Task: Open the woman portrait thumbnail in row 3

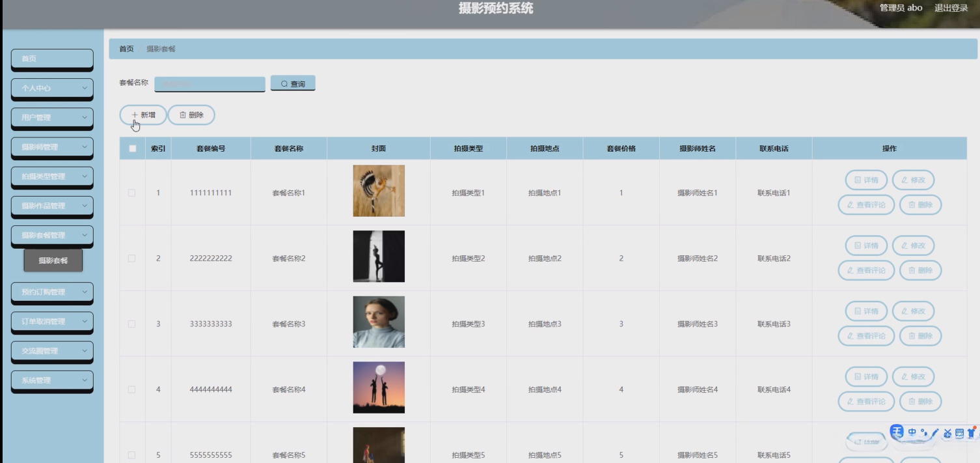Action: pos(379,322)
